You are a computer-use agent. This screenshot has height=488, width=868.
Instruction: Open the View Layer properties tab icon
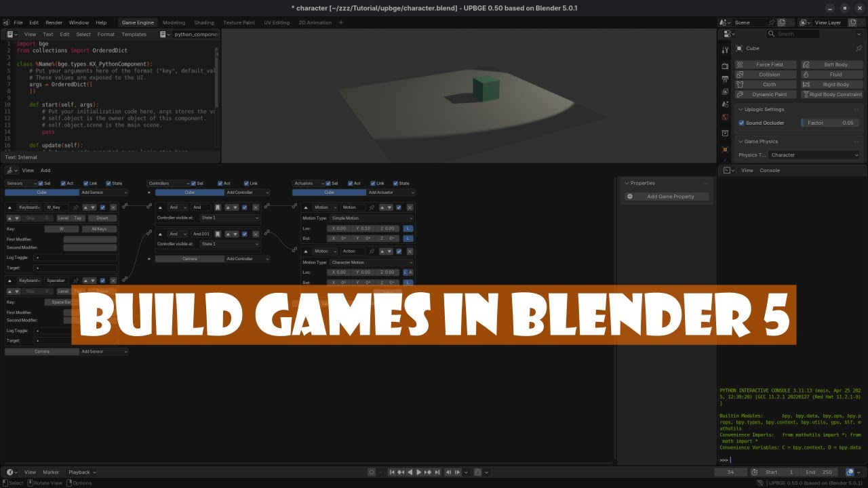click(725, 91)
